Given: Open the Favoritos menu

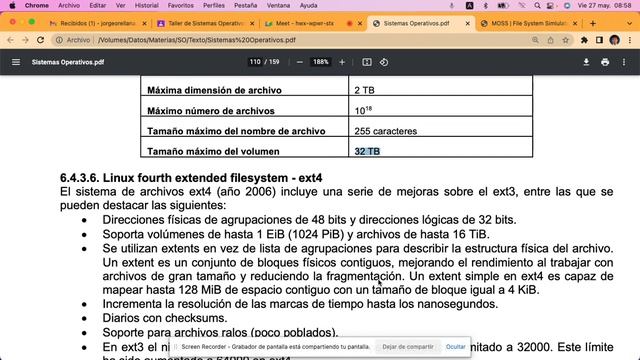Looking at the screenshot, I should tap(180, 6).
